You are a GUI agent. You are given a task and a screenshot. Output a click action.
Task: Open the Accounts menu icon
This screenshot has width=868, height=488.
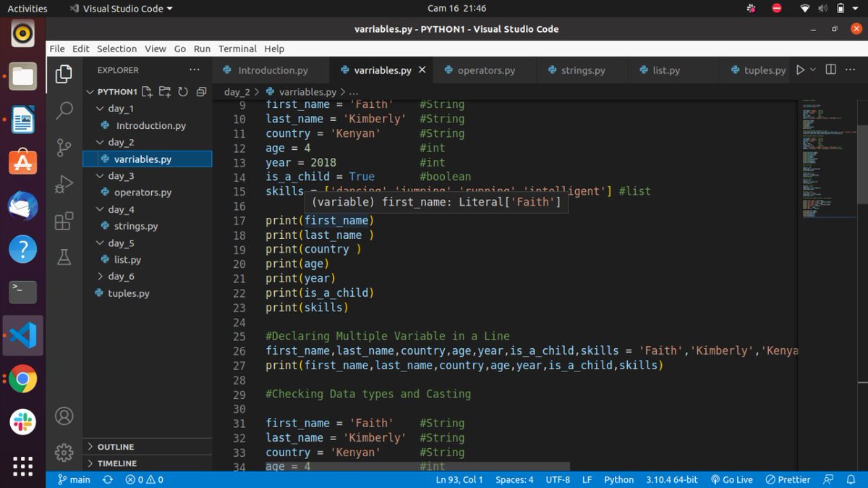click(64, 416)
